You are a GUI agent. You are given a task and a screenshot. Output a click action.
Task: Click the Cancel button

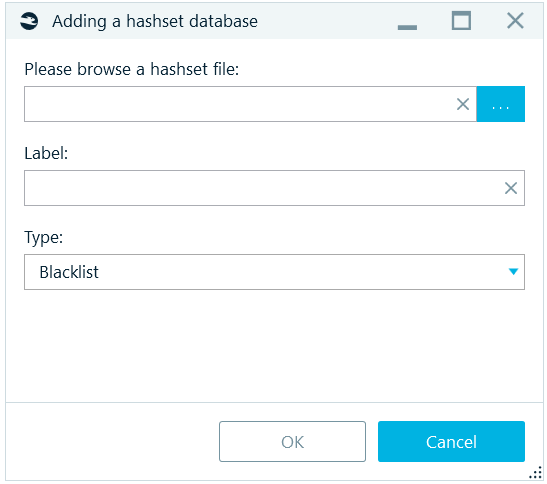(x=451, y=441)
